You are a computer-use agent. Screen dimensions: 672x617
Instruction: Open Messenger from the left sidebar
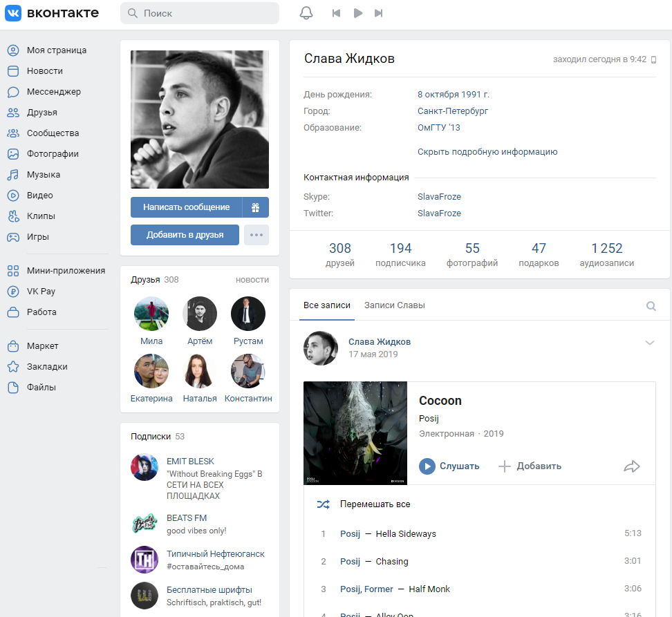pyautogui.click(x=53, y=92)
